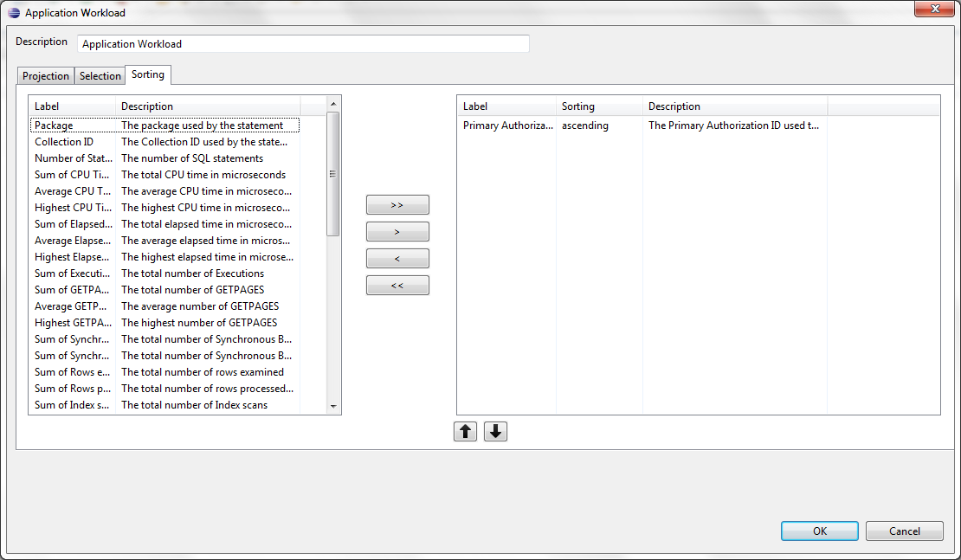Toggle the ascending sorting cell
961x560 pixels.
tap(585, 126)
